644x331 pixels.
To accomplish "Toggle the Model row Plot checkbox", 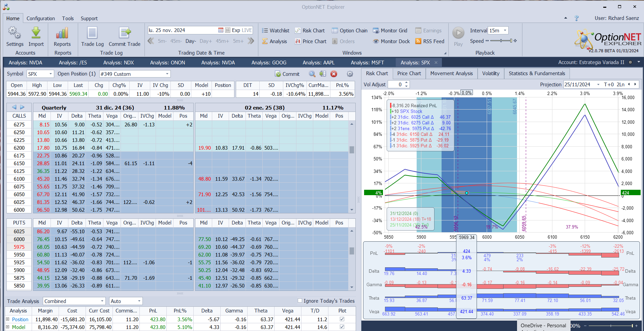I will pyautogui.click(x=342, y=327).
